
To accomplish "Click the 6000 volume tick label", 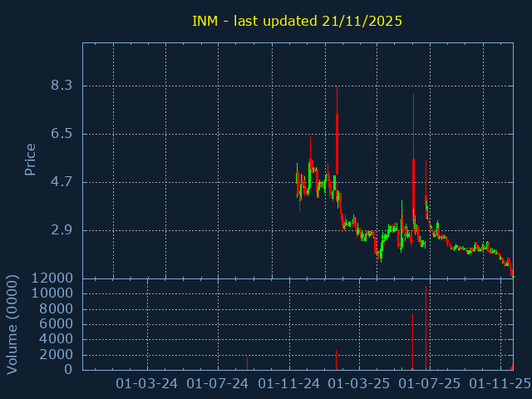I will tap(56, 324).
